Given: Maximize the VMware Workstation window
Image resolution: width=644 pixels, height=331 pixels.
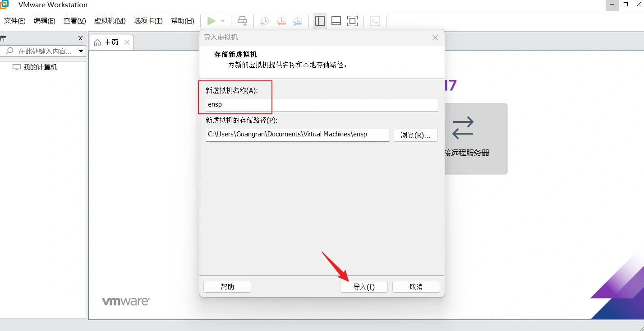Looking at the screenshot, I should click(626, 5).
